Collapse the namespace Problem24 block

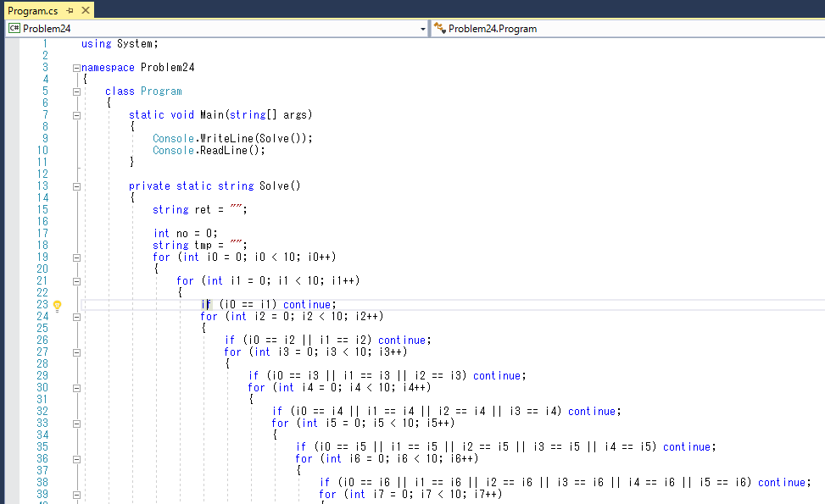tap(76, 68)
